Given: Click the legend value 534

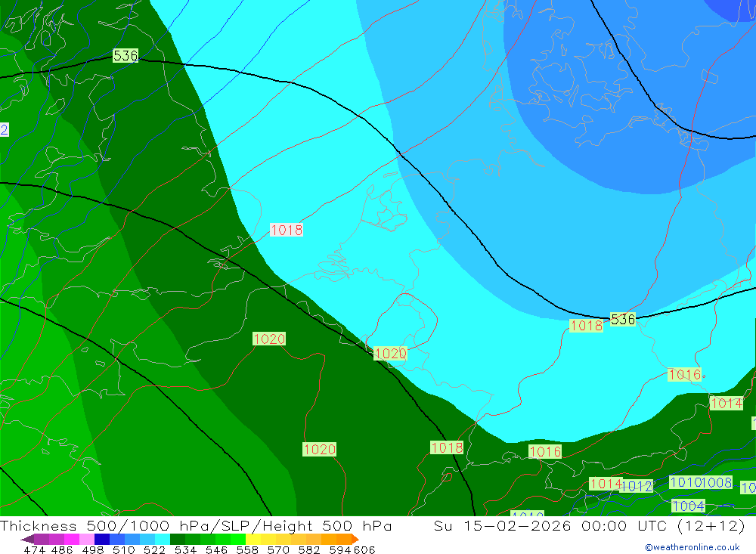Looking at the screenshot, I should 185,550.
